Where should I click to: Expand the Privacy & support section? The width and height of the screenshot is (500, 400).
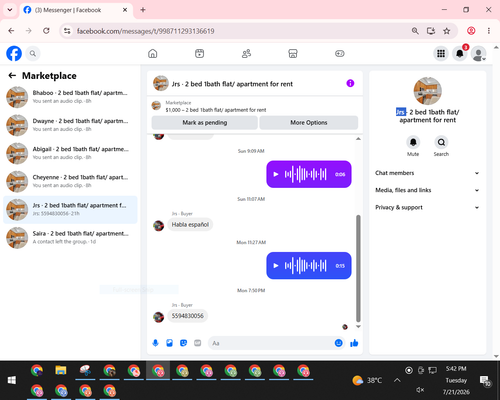[427, 208]
